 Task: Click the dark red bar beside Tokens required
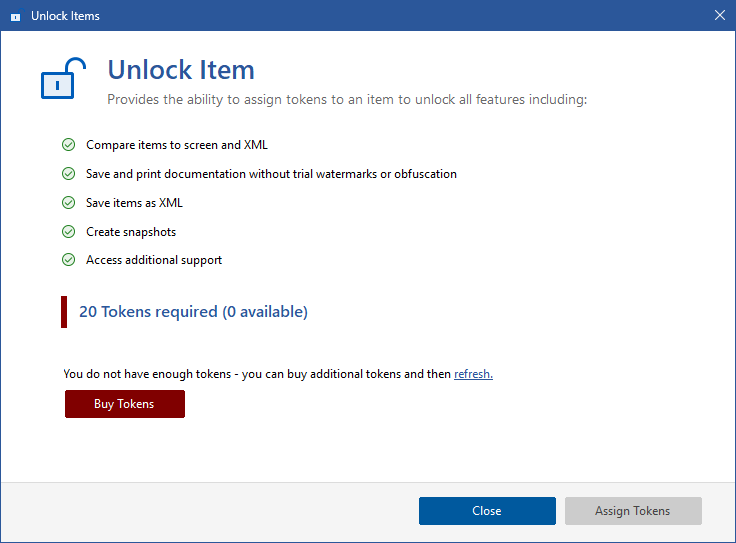[x=64, y=312]
